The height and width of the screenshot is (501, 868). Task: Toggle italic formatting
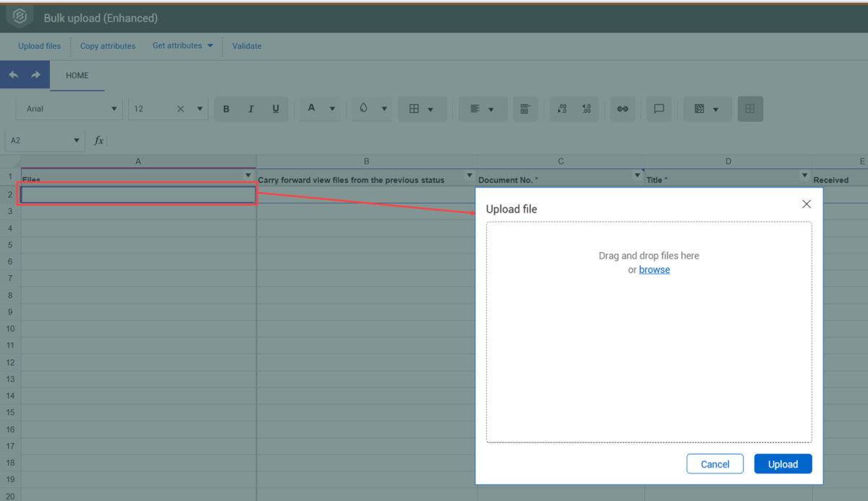pos(251,109)
